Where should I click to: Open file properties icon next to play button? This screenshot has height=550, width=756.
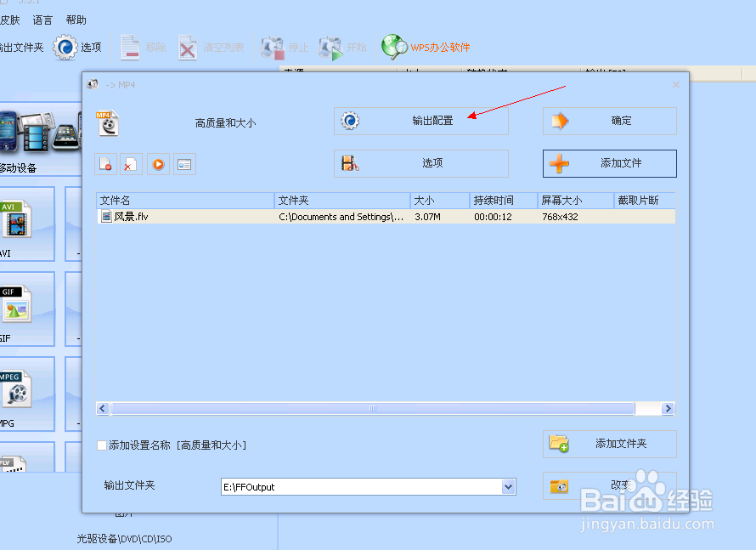click(185, 164)
